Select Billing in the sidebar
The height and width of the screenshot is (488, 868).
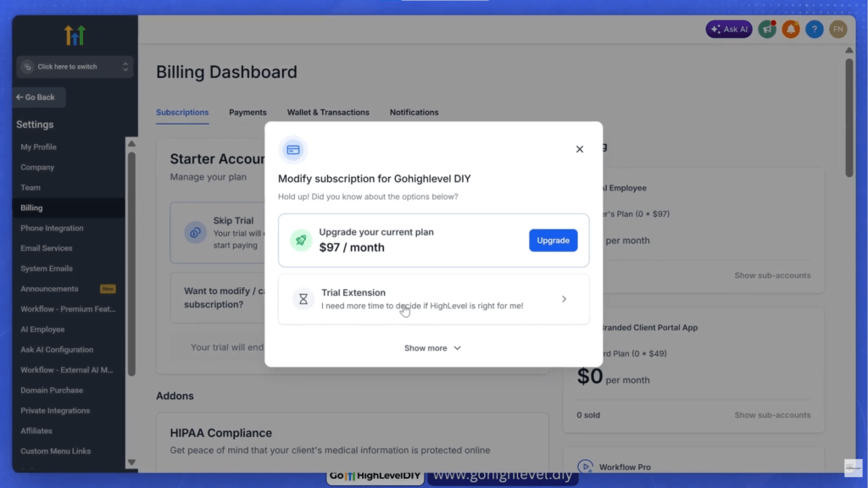pyautogui.click(x=69, y=208)
